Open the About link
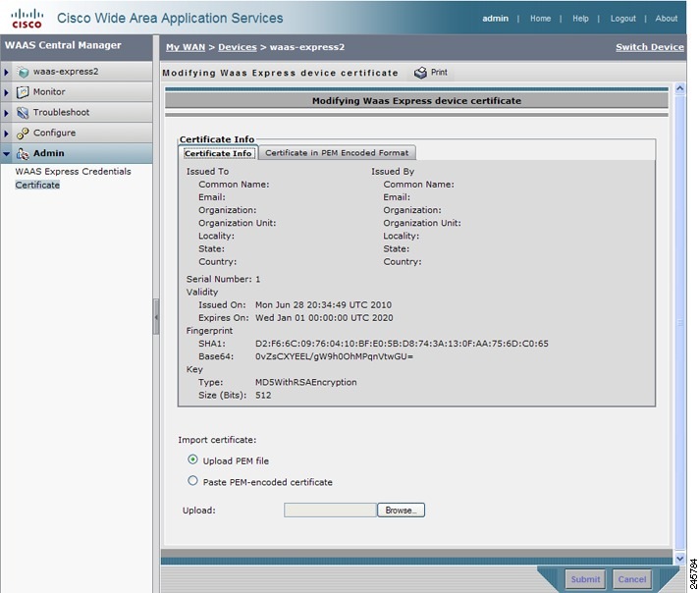 click(x=666, y=19)
